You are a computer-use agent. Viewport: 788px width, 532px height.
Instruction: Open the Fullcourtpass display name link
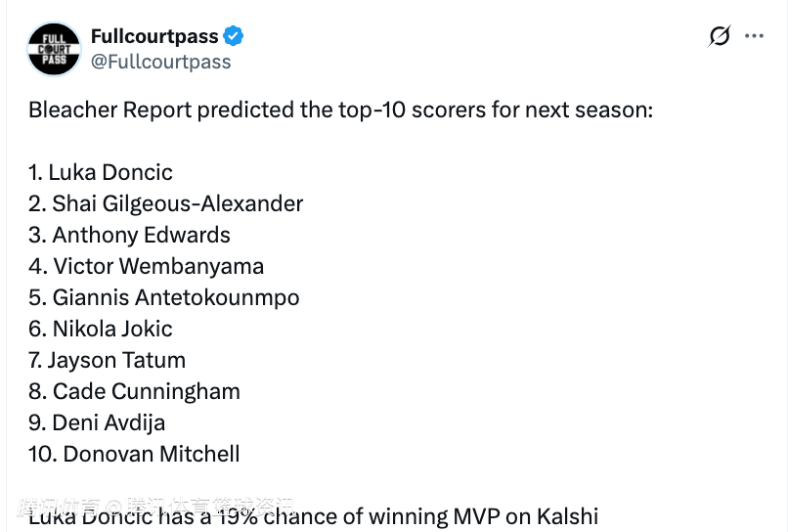point(154,36)
